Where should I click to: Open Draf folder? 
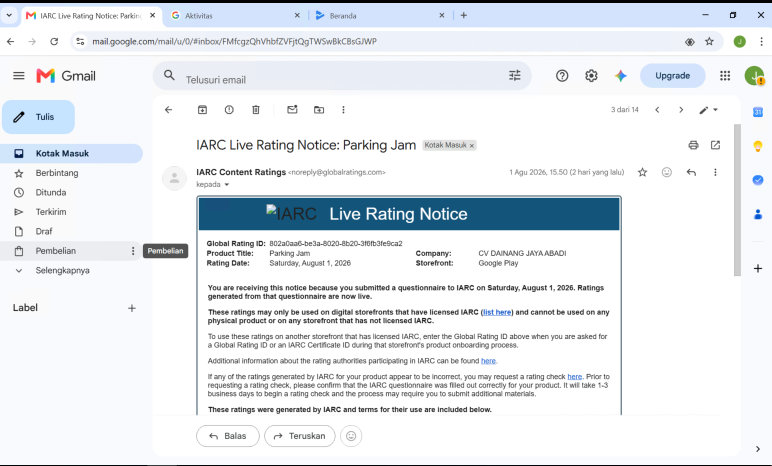pos(71,231)
